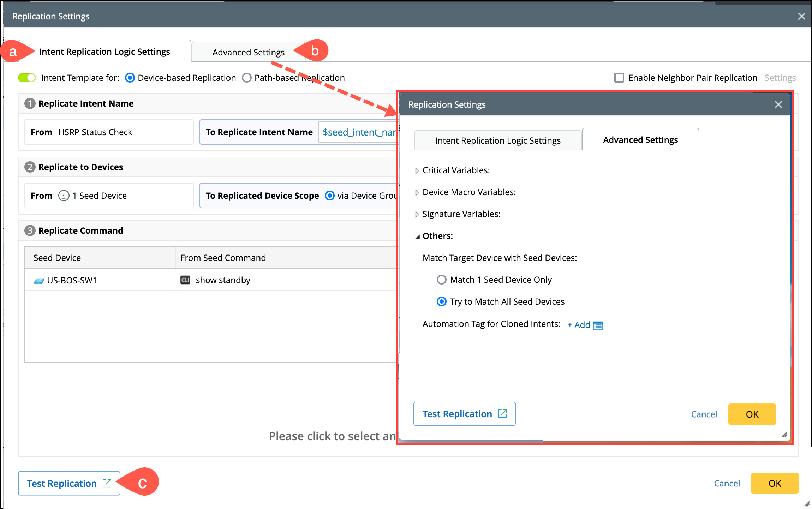Click + Add automation tag link
The width and height of the screenshot is (812, 509).
(x=579, y=325)
